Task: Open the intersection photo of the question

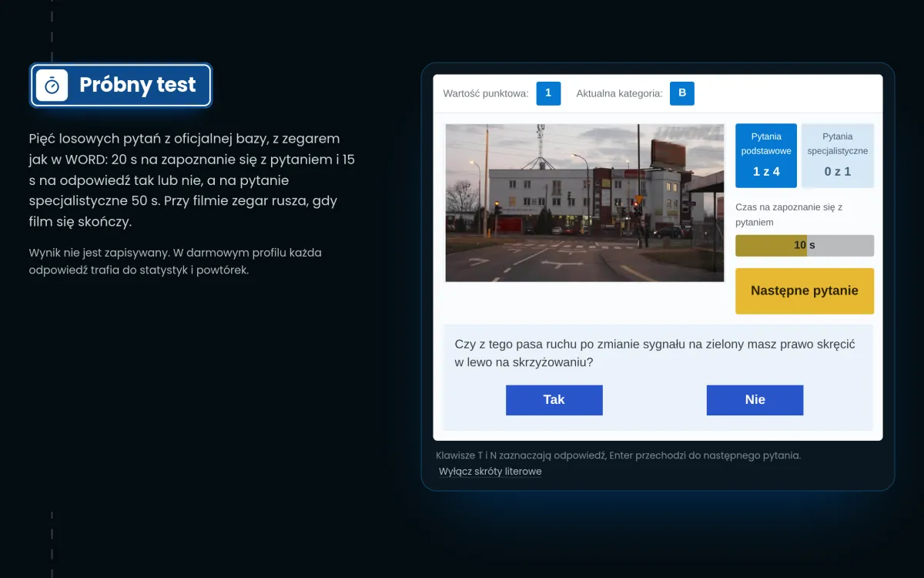Action: (x=584, y=203)
